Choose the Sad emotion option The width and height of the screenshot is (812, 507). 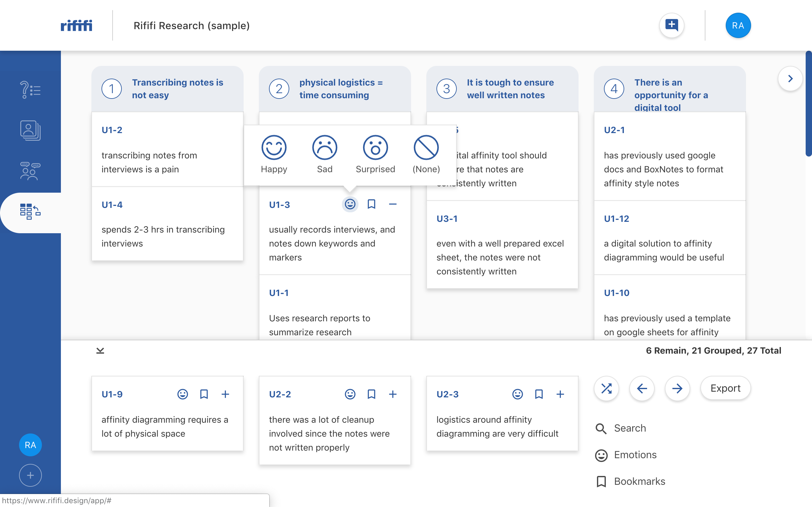324,148
